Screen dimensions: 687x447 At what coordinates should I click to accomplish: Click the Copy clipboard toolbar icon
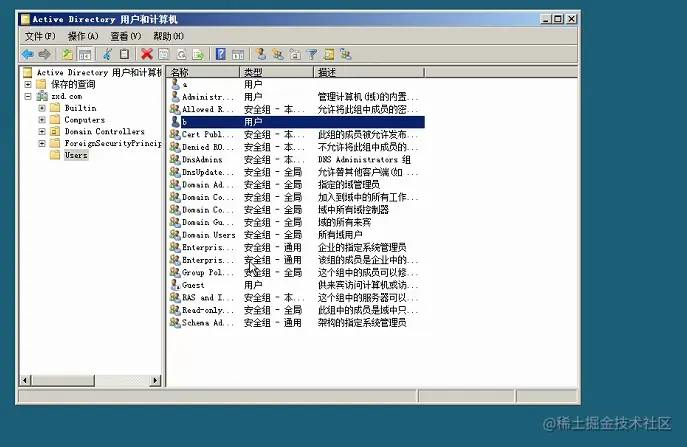point(124,54)
